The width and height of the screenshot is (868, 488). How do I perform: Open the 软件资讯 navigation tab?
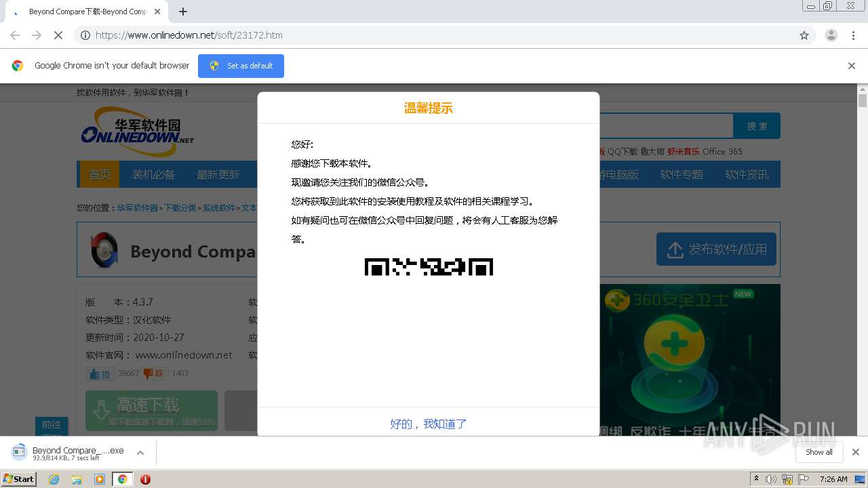(747, 174)
